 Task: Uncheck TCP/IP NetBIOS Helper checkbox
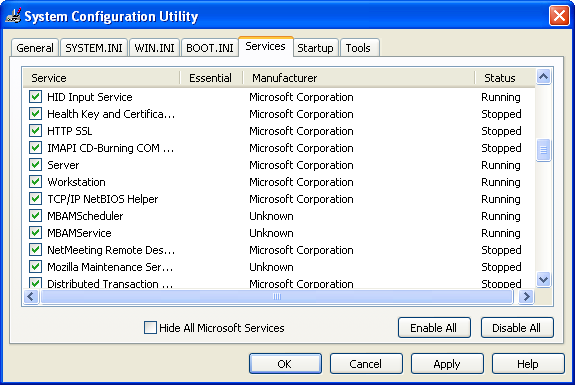pyautogui.click(x=36, y=199)
